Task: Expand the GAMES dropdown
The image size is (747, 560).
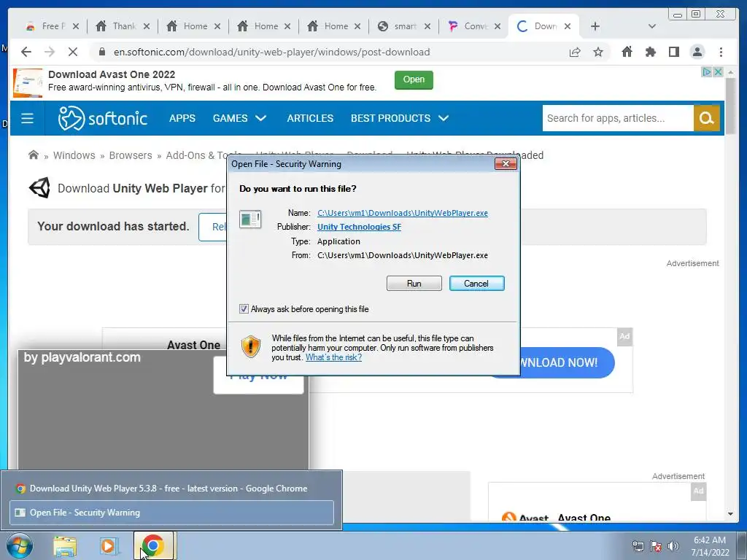Action: click(239, 118)
